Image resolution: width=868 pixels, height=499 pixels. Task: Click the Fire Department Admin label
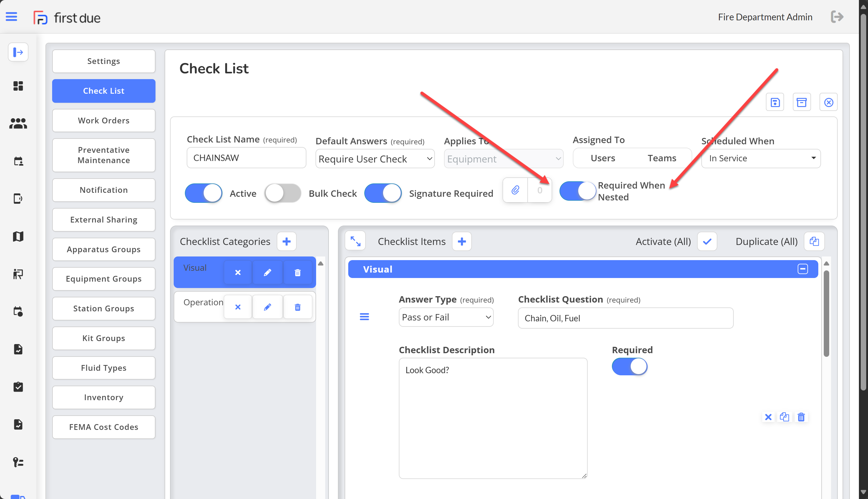(765, 17)
